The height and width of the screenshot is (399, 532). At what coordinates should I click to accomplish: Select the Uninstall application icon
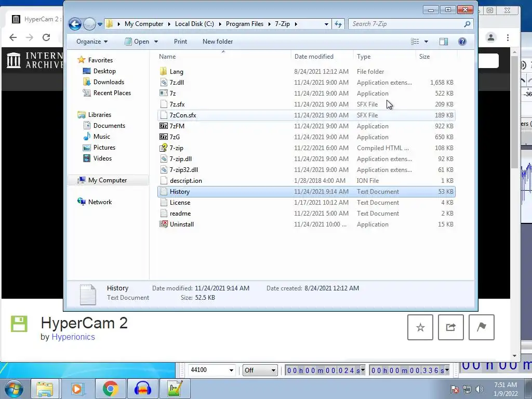point(164,224)
